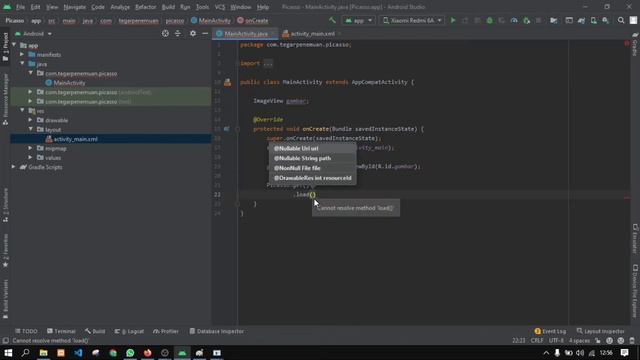Click the onCreate breadcrumb in navigation bar
640x360 pixels.
point(253,20)
